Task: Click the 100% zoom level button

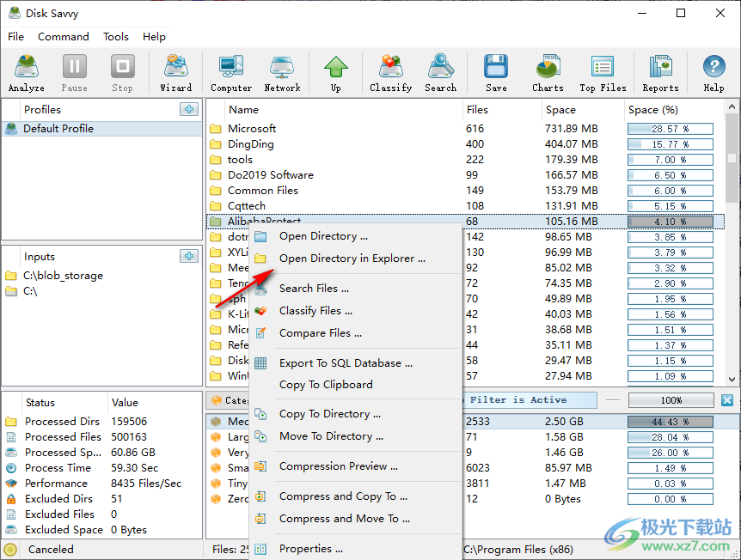Action: tap(671, 400)
